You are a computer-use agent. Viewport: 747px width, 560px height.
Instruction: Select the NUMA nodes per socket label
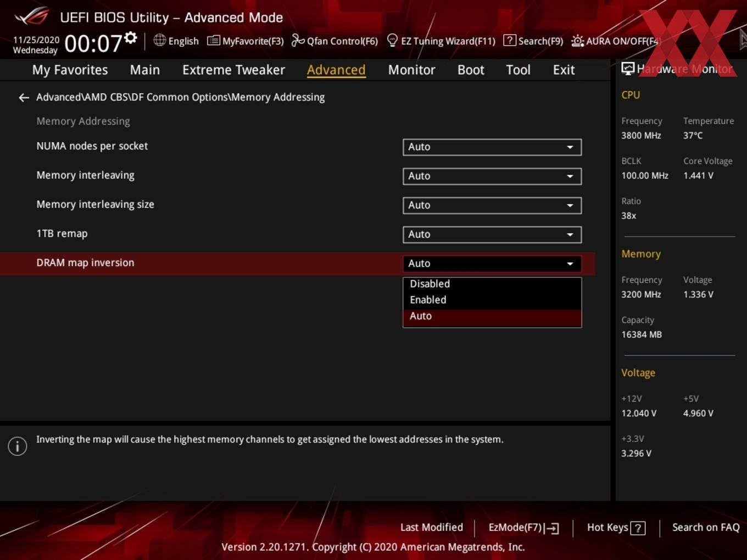pyautogui.click(x=92, y=146)
